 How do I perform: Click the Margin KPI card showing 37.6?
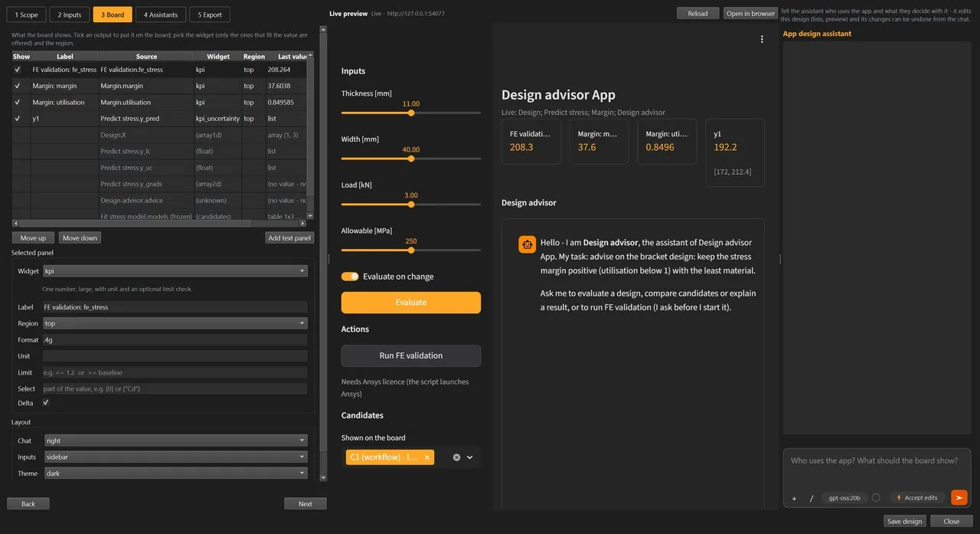[x=599, y=141]
